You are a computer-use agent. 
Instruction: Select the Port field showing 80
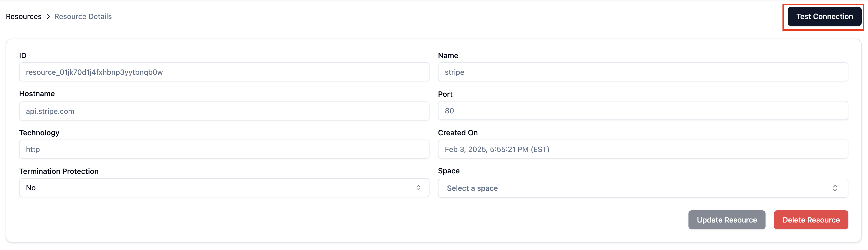(x=643, y=110)
